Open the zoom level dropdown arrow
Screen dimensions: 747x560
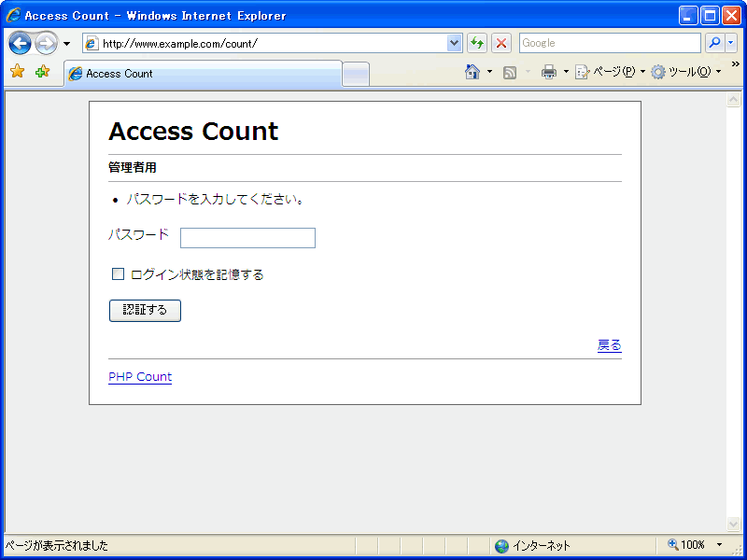tap(719, 545)
